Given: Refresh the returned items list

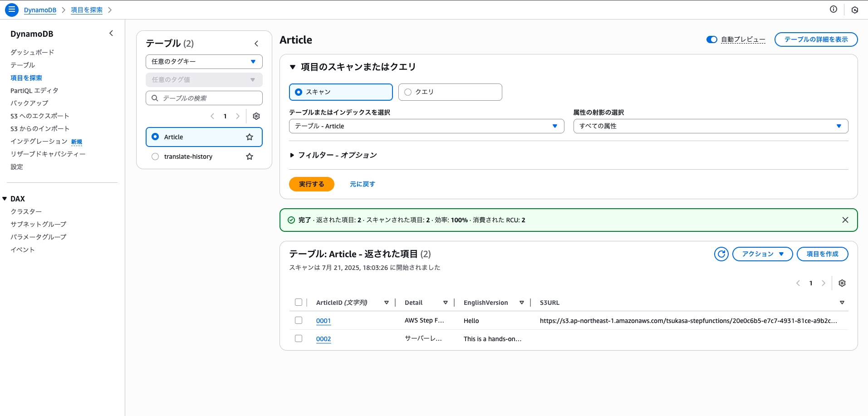Looking at the screenshot, I should click(721, 254).
